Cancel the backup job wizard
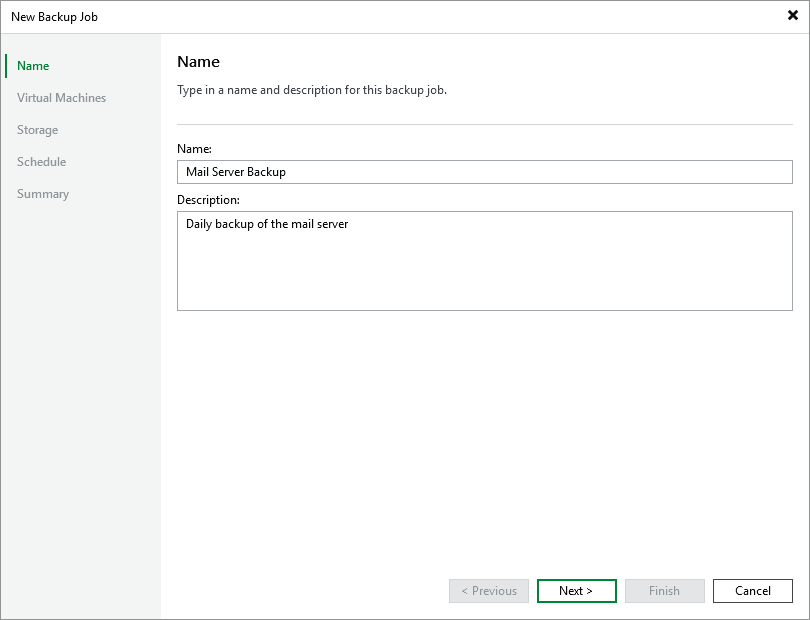Screen dimensions: 810x620 coord(752,591)
